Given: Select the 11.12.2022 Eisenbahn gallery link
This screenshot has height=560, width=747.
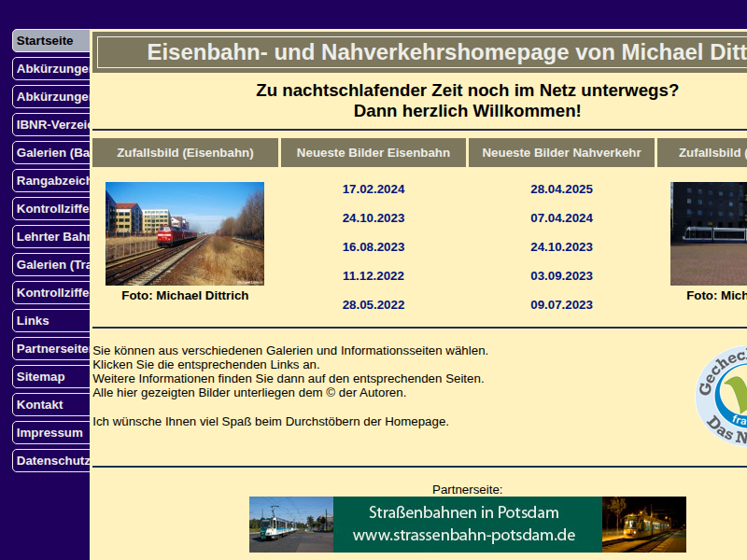Looking at the screenshot, I should click(373, 276).
